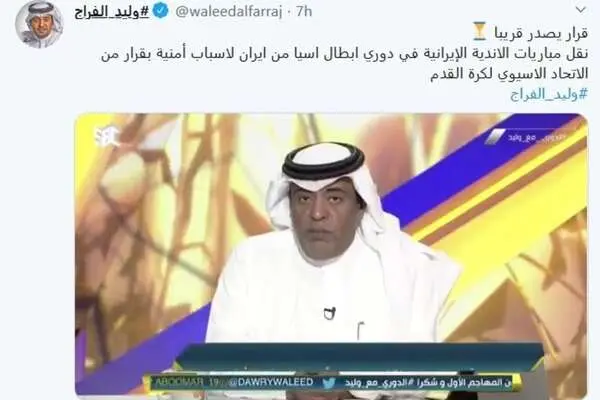The height and width of the screenshot is (400, 600).
Task: Click the Twitter bird icon in ticker
Action: tap(328, 382)
